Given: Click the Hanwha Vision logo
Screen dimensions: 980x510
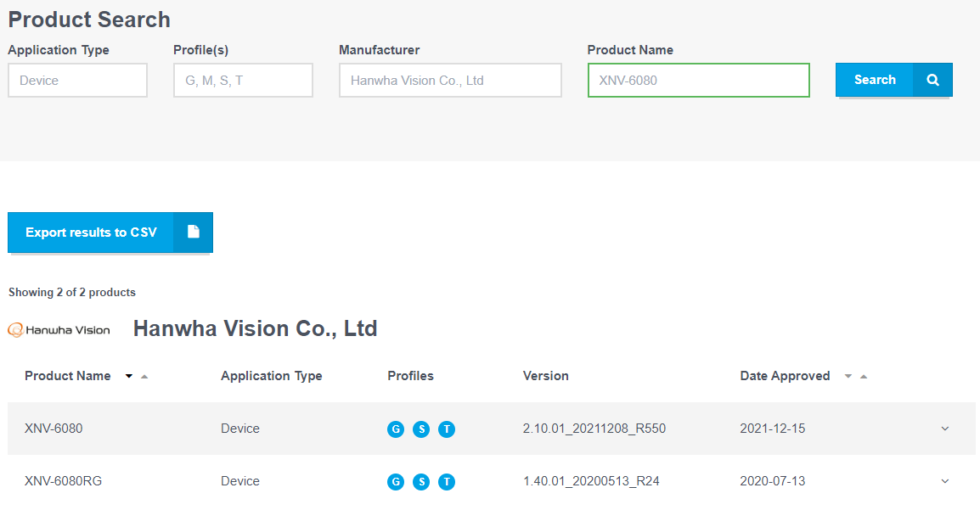Looking at the screenshot, I should click(59, 329).
